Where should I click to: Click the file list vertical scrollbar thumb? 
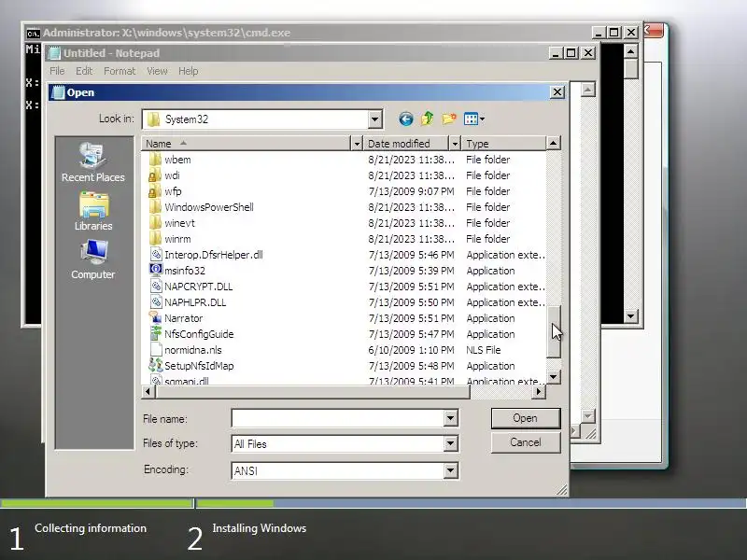point(553,331)
